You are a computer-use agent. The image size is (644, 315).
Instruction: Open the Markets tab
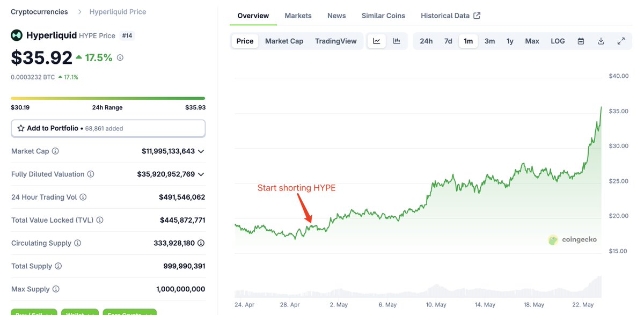click(298, 16)
